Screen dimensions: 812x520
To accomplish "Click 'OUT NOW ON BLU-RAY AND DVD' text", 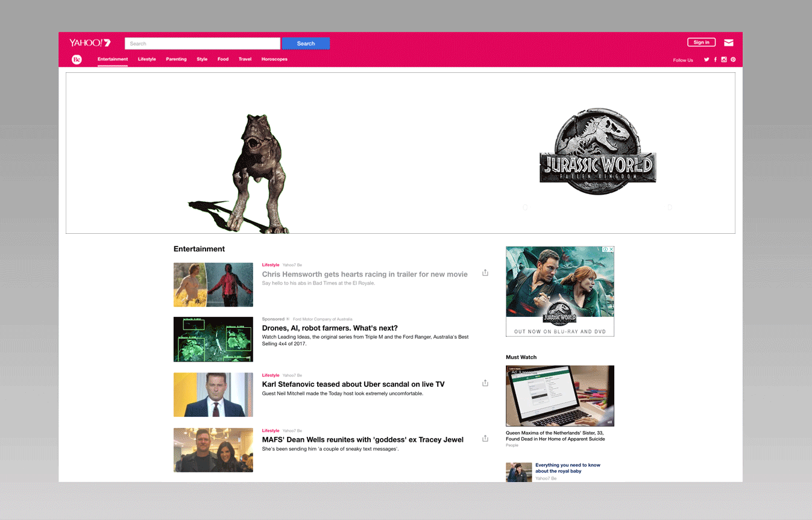I will [560, 331].
